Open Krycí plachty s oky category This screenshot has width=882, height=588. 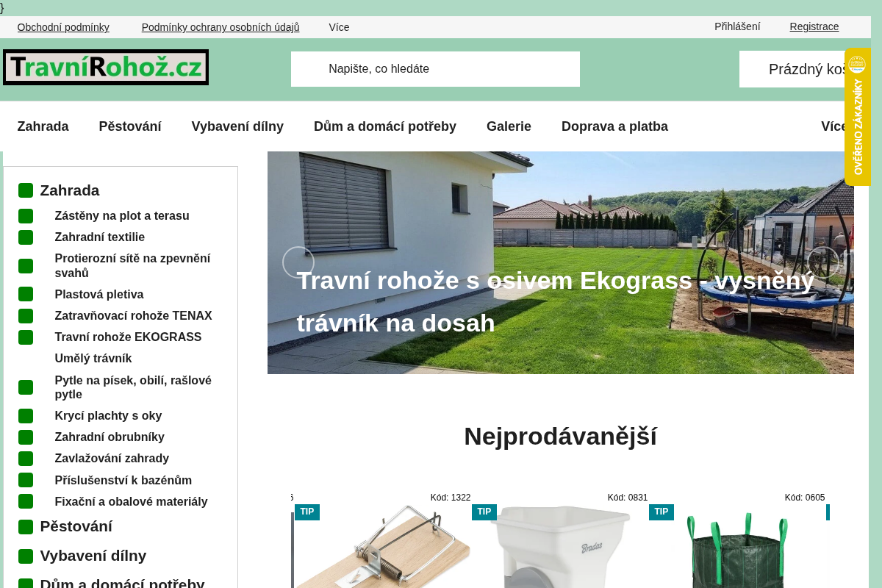(108, 416)
